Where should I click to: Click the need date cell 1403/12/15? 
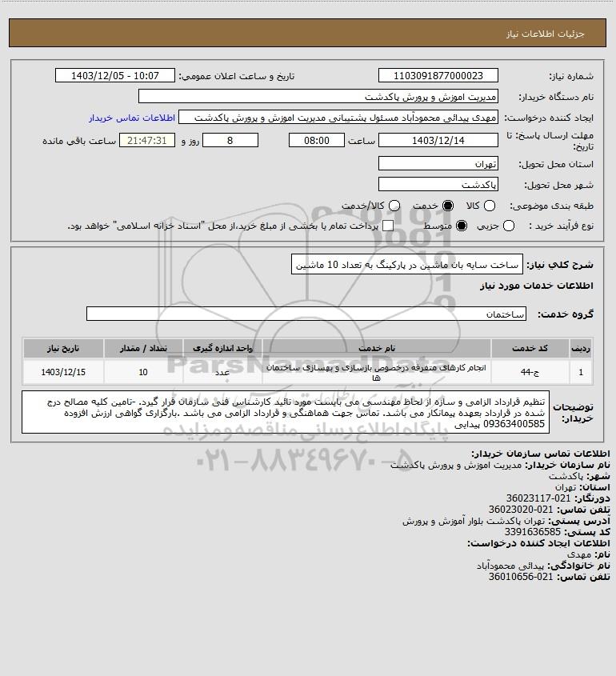pos(63,372)
